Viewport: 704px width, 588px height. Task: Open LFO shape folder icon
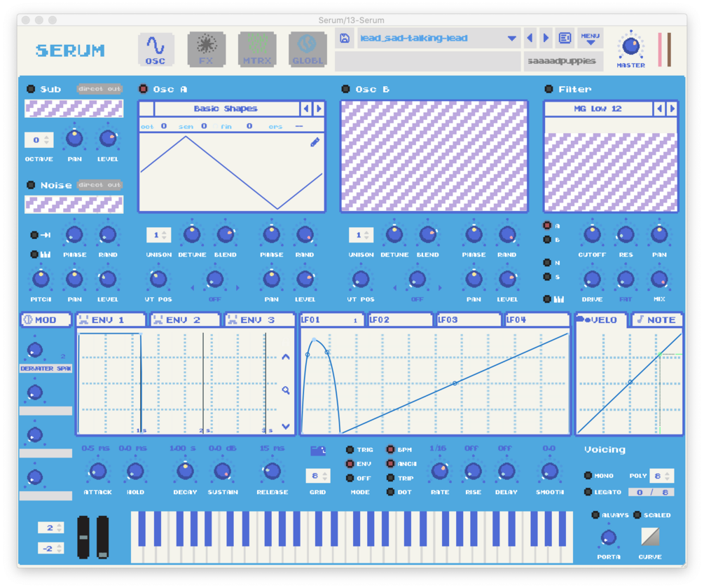318,451
